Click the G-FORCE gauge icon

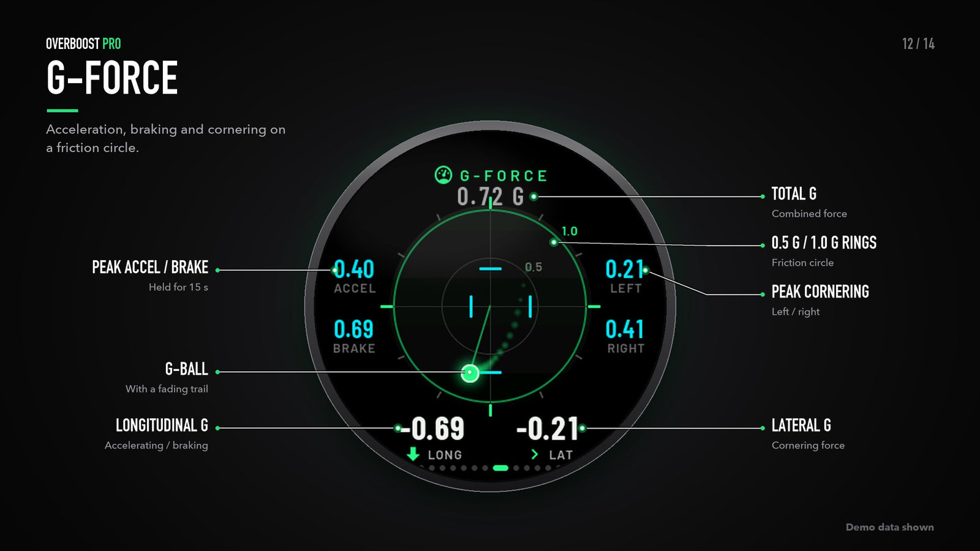click(443, 175)
